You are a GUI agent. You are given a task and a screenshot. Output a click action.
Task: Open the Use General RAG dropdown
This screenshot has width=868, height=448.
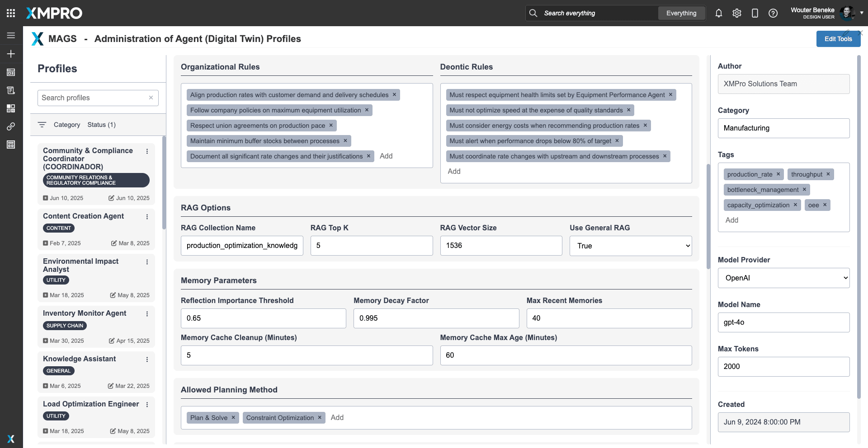point(630,246)
